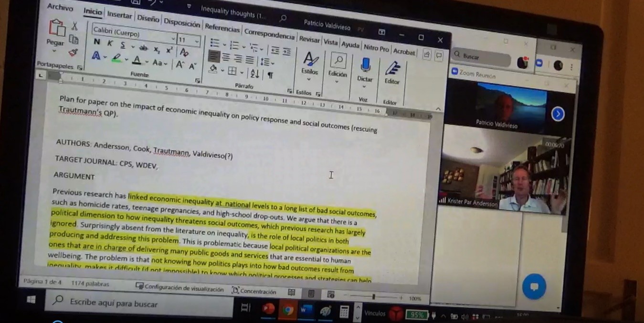644x323 pixels.
Task: Open the Archivo menu
Action: 60,7
